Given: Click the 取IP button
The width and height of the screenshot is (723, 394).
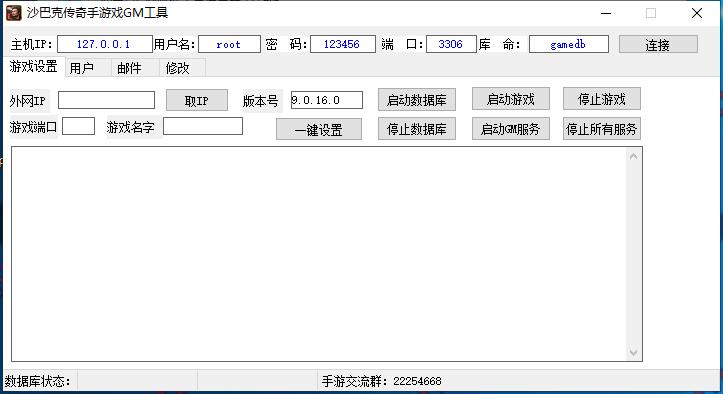Looking at the screenshot, I should [x=197, y=100].
